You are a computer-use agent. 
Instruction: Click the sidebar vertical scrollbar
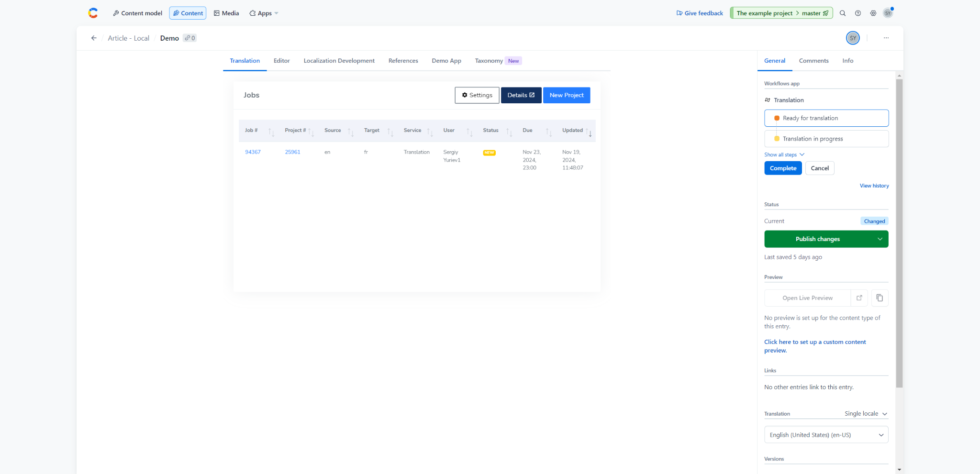[x=899, y=233]
